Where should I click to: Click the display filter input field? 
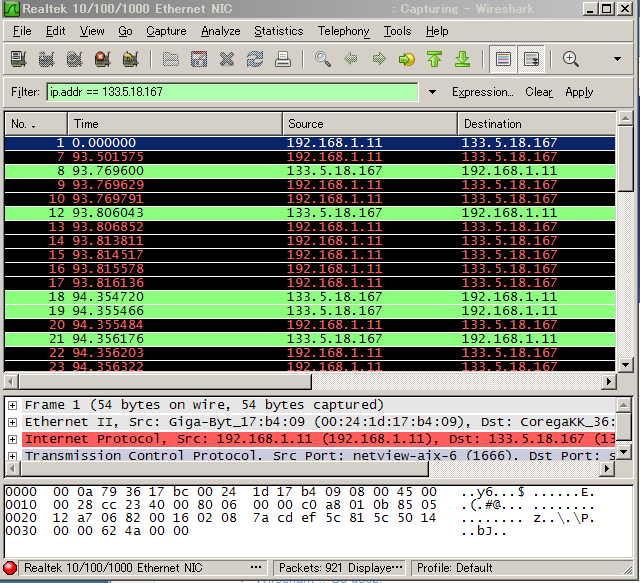[232, 92]
